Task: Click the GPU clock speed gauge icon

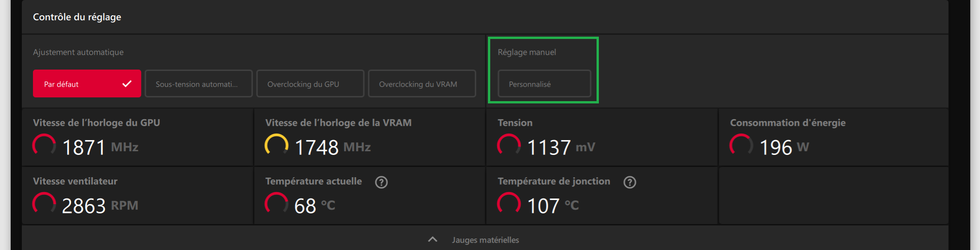Action: 44,145
